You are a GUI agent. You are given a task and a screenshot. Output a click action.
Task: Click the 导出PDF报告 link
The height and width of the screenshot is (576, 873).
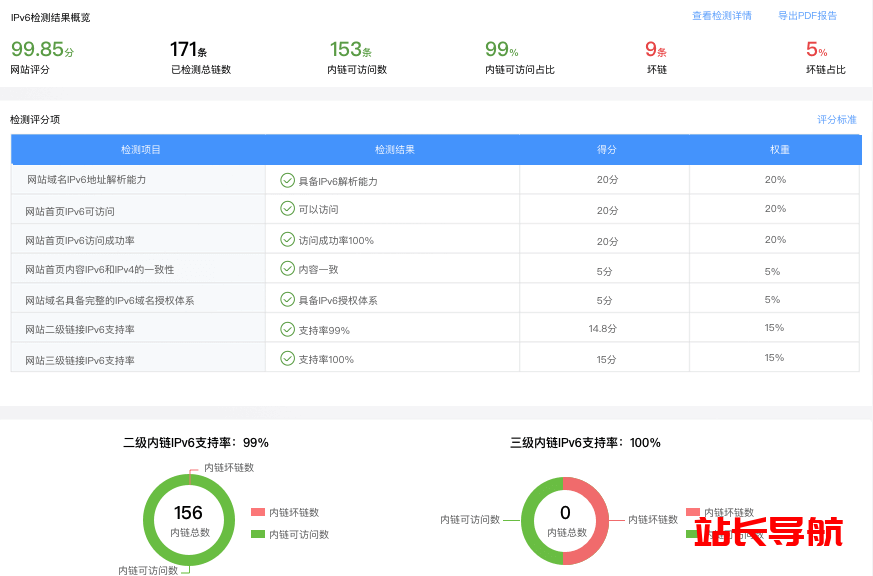point(807,16)
